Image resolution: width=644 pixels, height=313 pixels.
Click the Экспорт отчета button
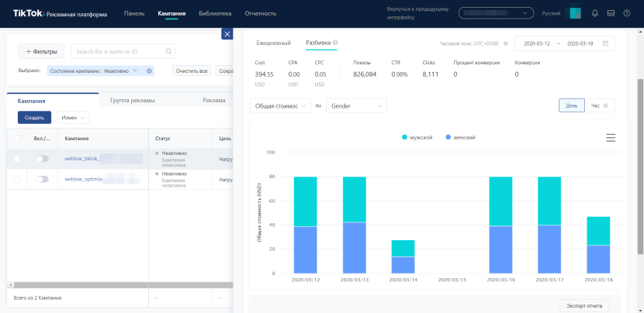(x=584, y=305)
